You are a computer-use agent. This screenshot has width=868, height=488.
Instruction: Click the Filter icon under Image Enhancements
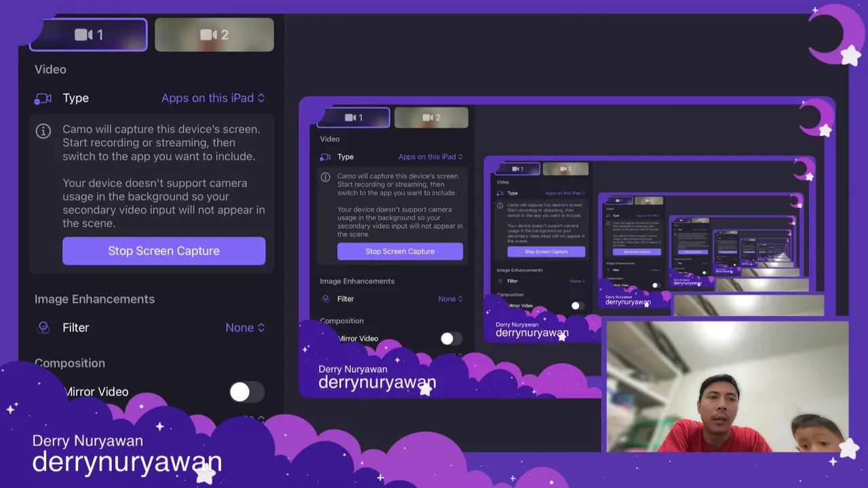pyautogui.click(x=43, y=327)
